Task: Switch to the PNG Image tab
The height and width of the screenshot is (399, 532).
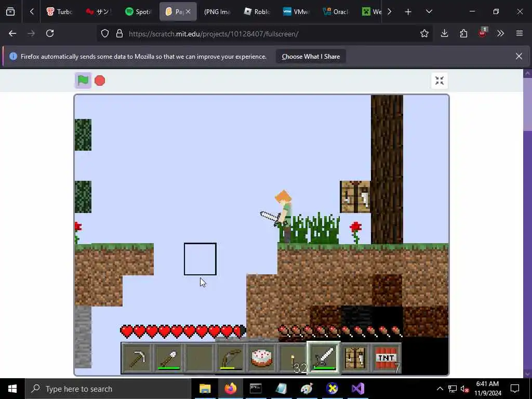Action: pyautogui.click(x=217, y=11)
